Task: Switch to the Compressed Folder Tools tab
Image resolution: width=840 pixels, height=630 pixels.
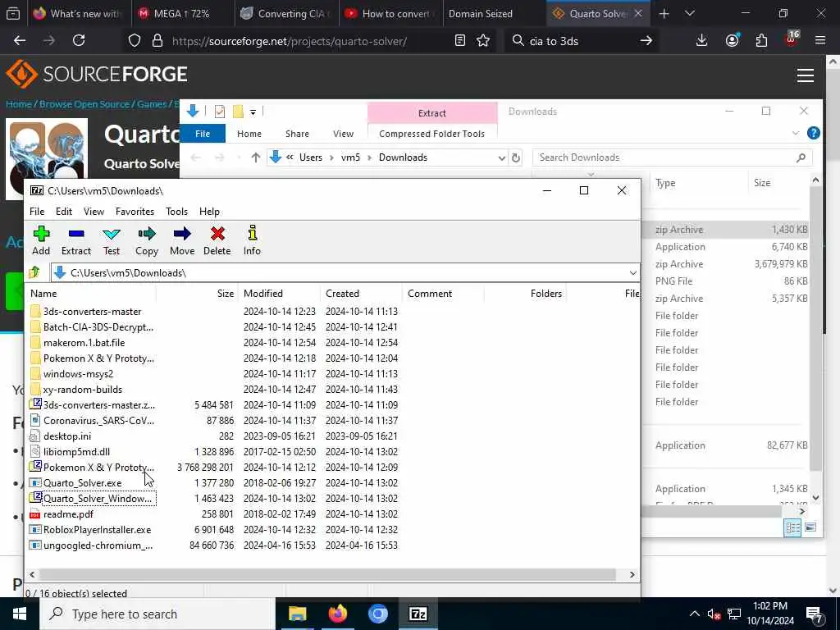Action: click(x=431, y=134)
